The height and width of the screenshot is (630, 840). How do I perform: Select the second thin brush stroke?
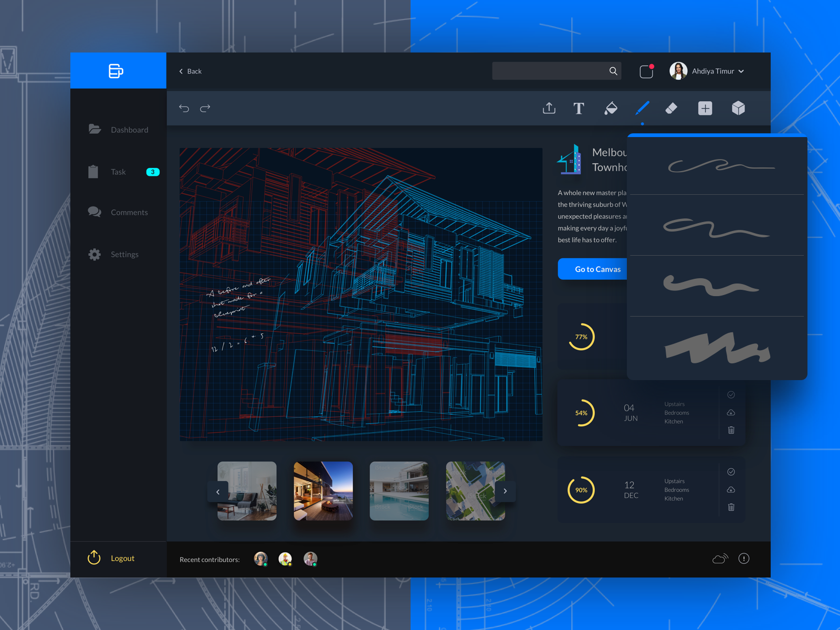(716, 228)
